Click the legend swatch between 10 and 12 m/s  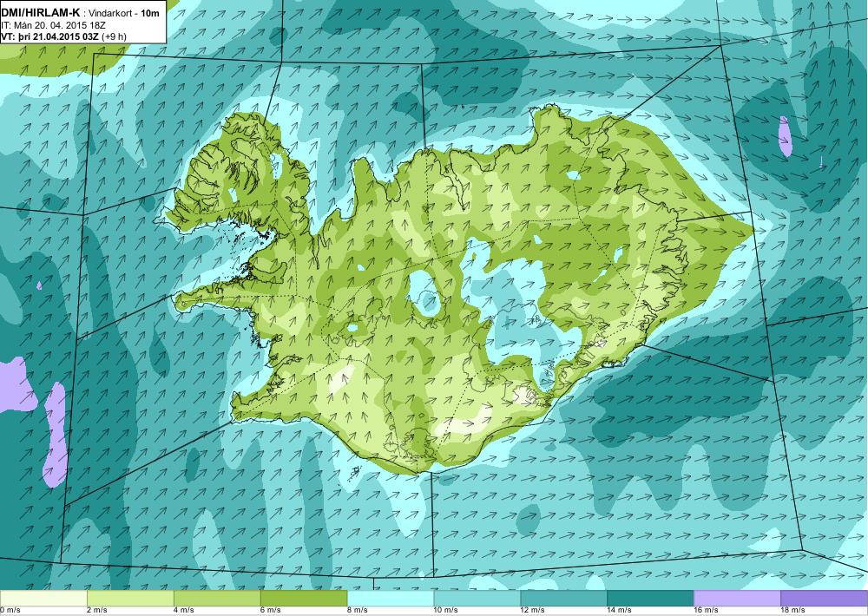coord(477,599)
